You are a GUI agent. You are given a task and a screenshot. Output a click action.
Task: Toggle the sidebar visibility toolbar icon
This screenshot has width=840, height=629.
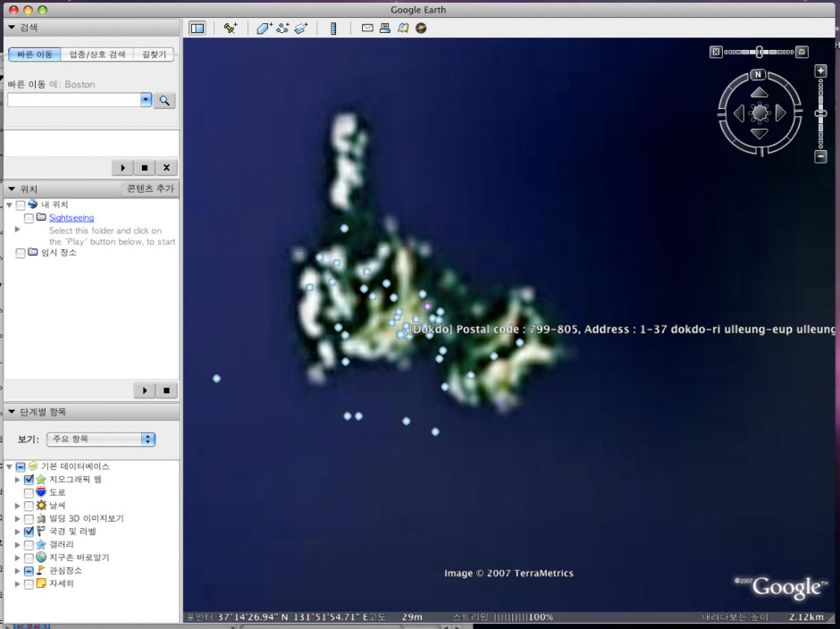197,29
